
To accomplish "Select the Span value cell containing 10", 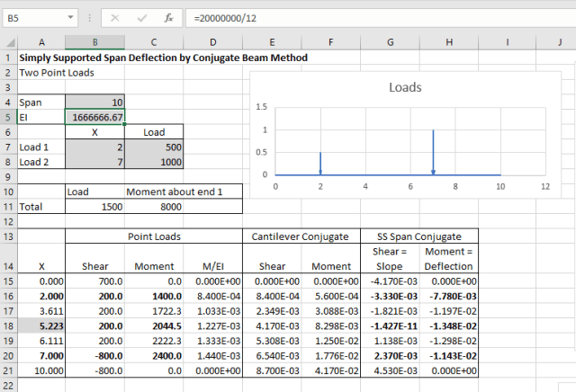I will tap(95, 102).
